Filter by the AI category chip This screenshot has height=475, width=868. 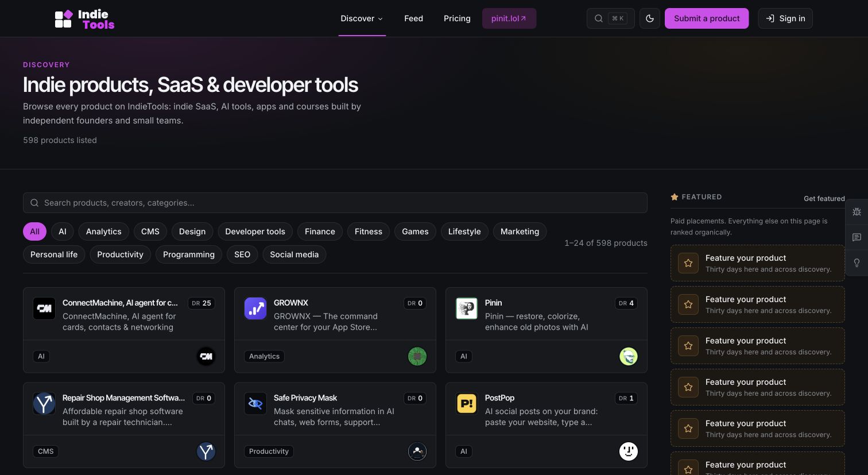tap(63, 231)
